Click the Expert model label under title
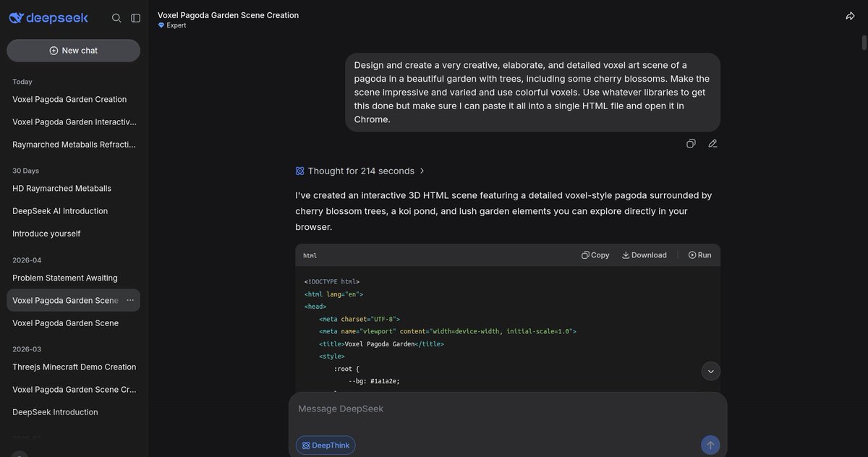The image size is (868, 457). [172, 25]
